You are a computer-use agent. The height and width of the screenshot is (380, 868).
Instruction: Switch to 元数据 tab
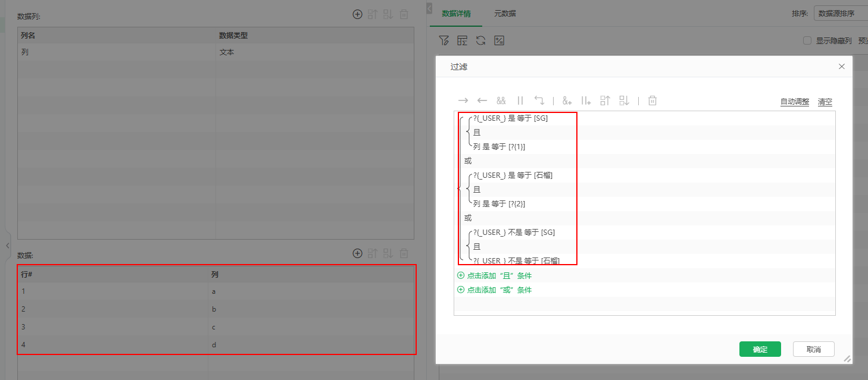(x=505, y=13)
